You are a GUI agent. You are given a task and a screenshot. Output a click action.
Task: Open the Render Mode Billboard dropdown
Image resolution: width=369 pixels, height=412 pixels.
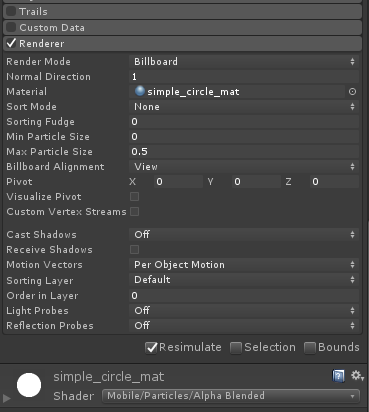point(244,61)
